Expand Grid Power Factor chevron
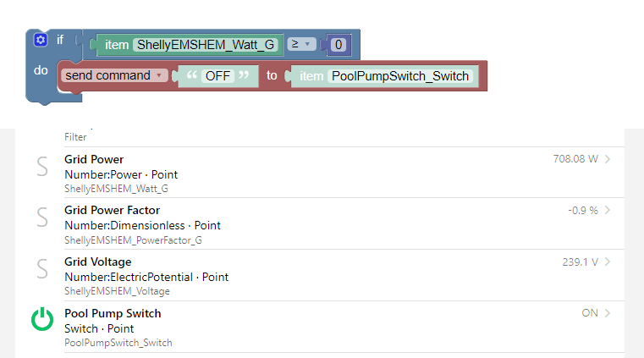 [x=608, y=210]
